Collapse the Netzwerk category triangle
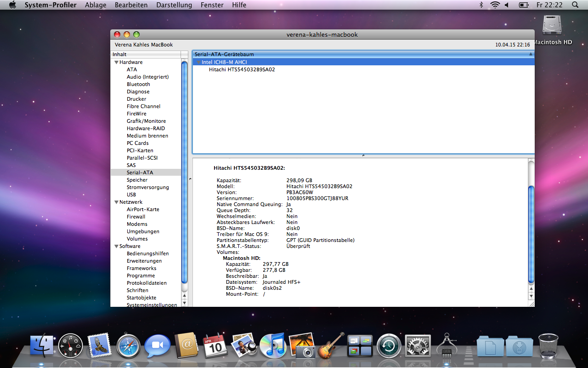Viewport: 588px width, 368px height. point(116,202)
